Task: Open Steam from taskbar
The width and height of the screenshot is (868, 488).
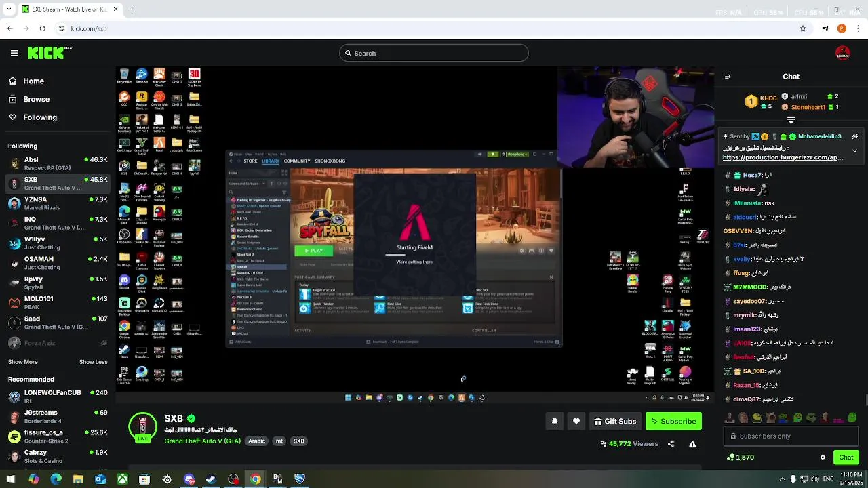Action: [x=211, y=479]
